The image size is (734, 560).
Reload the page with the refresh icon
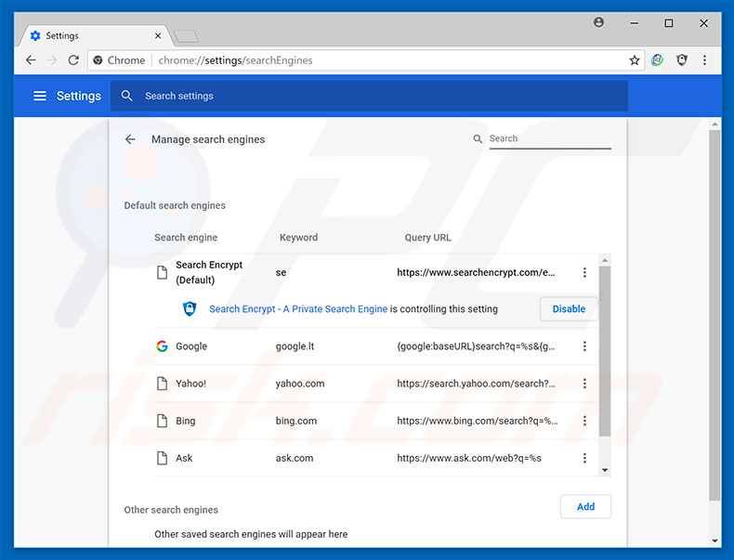coord(73,60)
